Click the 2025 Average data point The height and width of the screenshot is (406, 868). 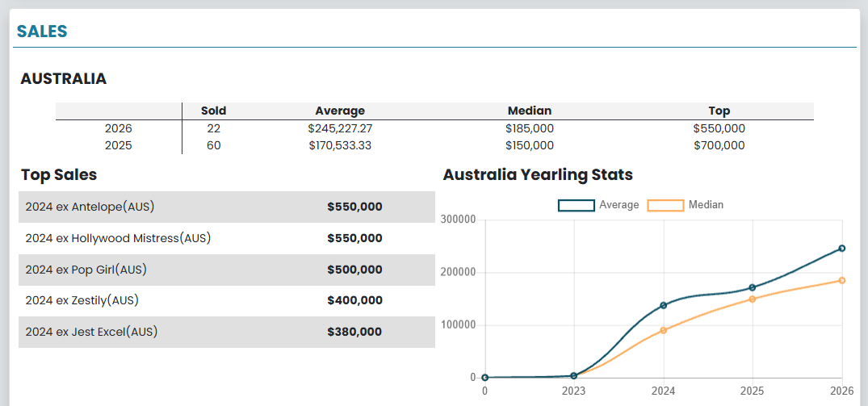(753, 287)
